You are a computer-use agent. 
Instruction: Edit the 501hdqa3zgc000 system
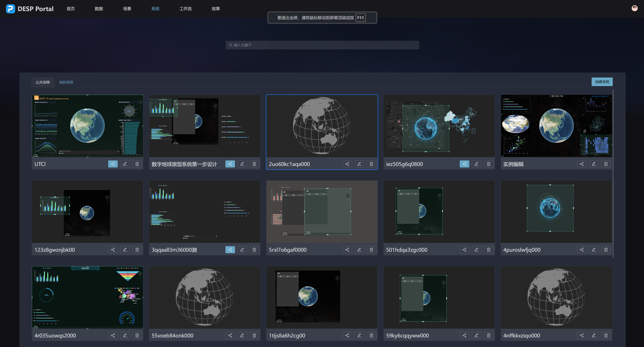click(x=477, y=250)
